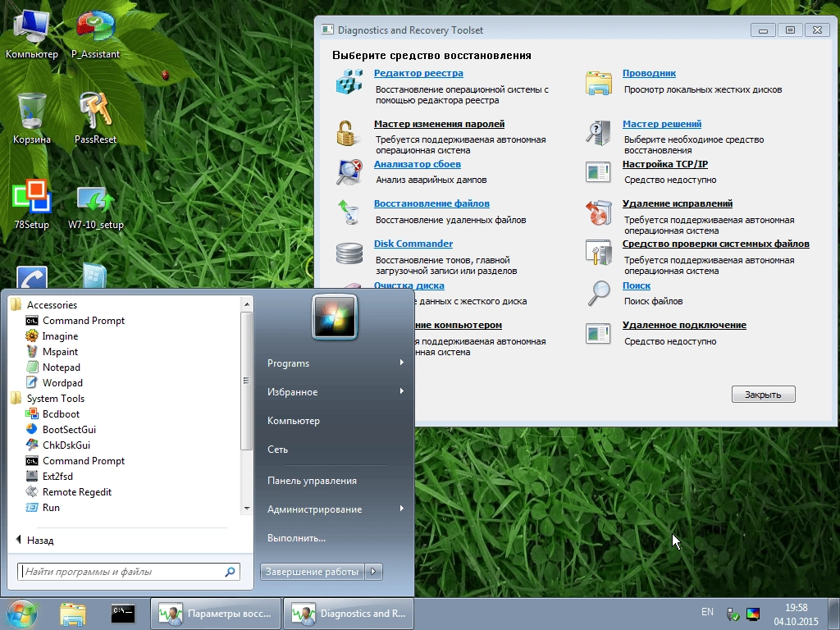Switch to Параметры восс... taskbar window

(216, 614)
